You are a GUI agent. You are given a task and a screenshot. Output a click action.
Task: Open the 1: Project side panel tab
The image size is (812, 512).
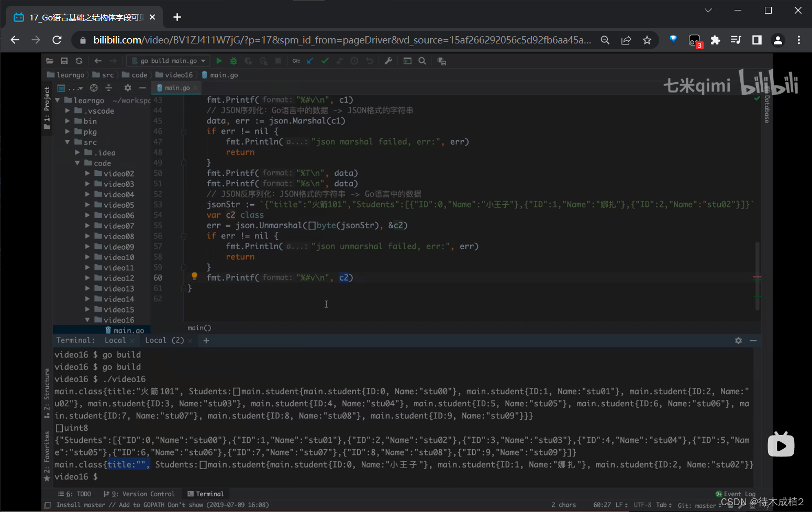tap(47, 107)
